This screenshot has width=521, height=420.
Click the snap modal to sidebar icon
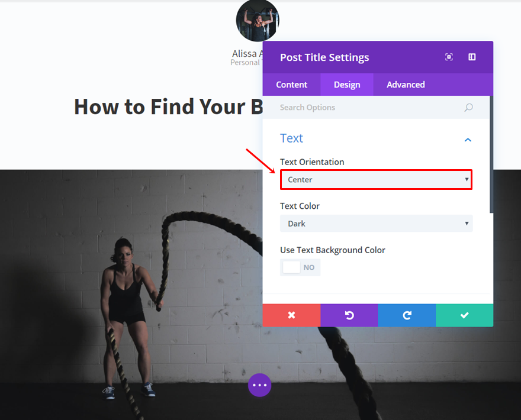coord(472,57)
